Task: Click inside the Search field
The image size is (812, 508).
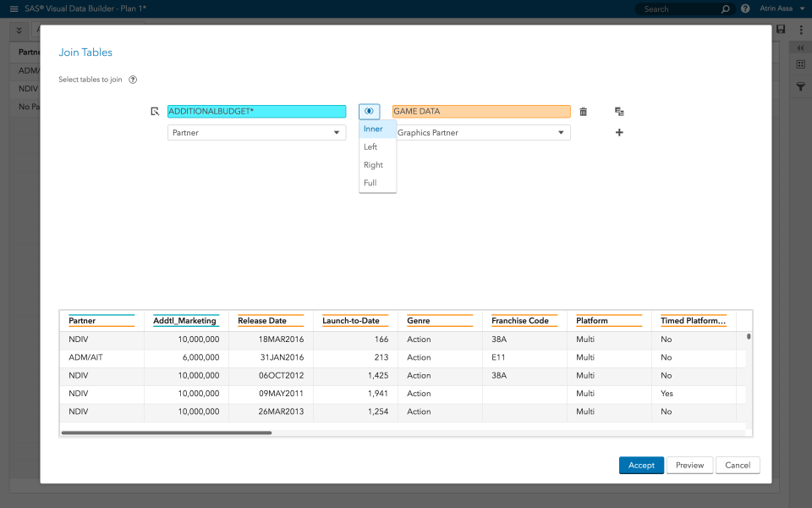Action: pos(677,8)
